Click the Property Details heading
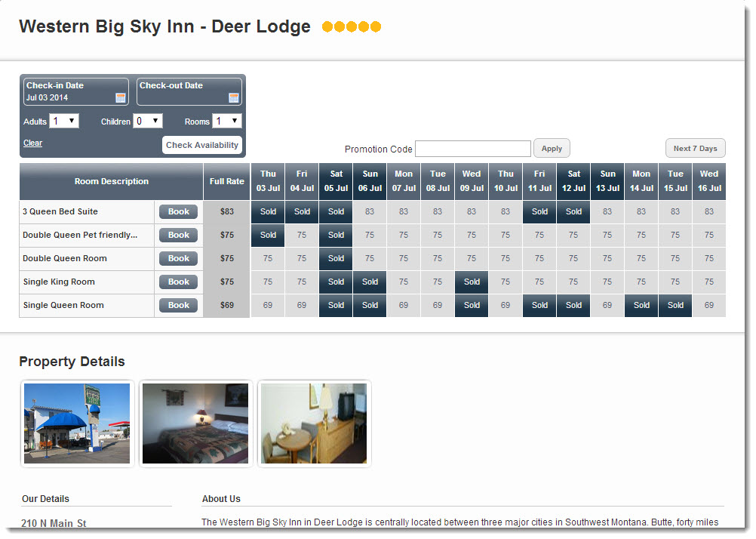756x539 pixels. tap(72, 362)
